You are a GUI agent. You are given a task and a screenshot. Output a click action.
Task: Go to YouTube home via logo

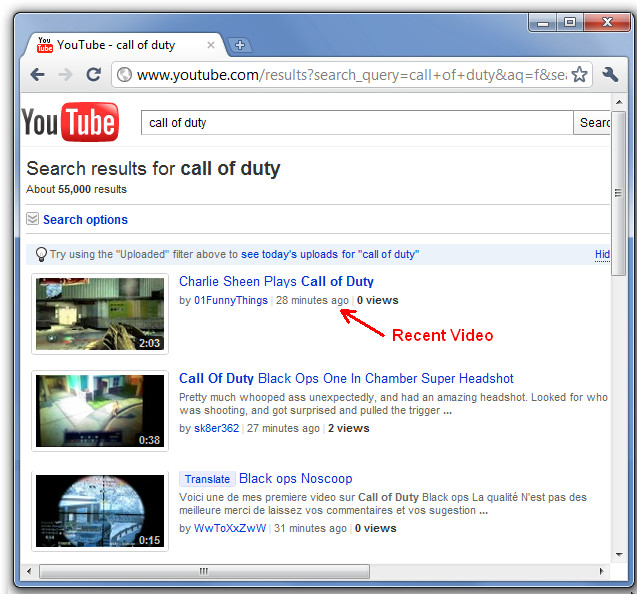pos(70,122)
